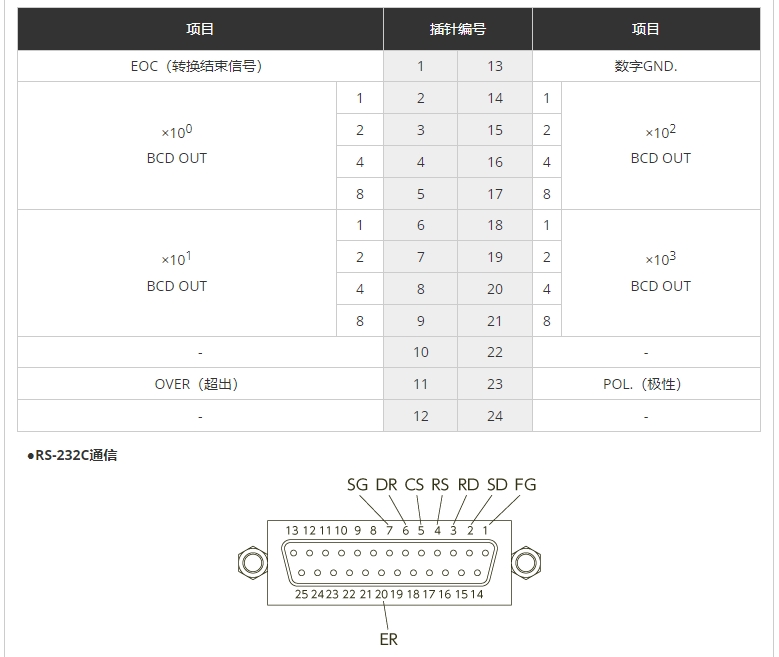Select the EOC（转换结束信号）table cell
The width and height of the screenshot is (779, 657).
(x=200, y=66)
